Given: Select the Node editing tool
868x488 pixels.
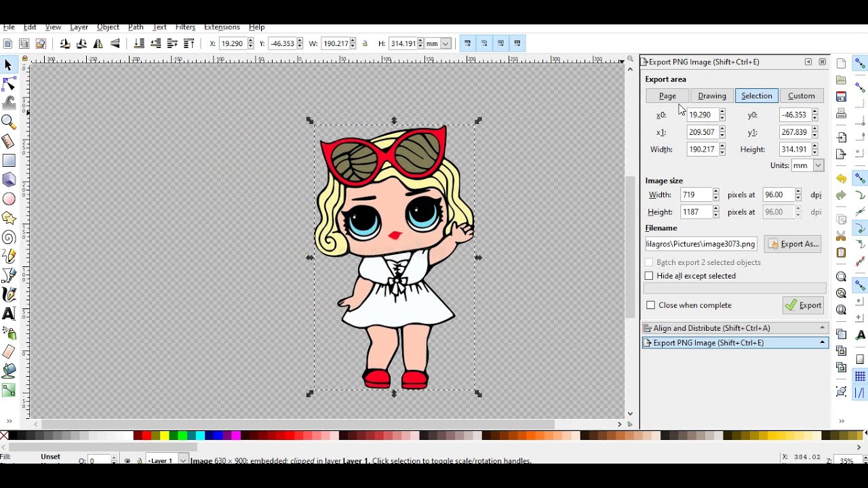Looking at the screenshot, I should (9, 84).
